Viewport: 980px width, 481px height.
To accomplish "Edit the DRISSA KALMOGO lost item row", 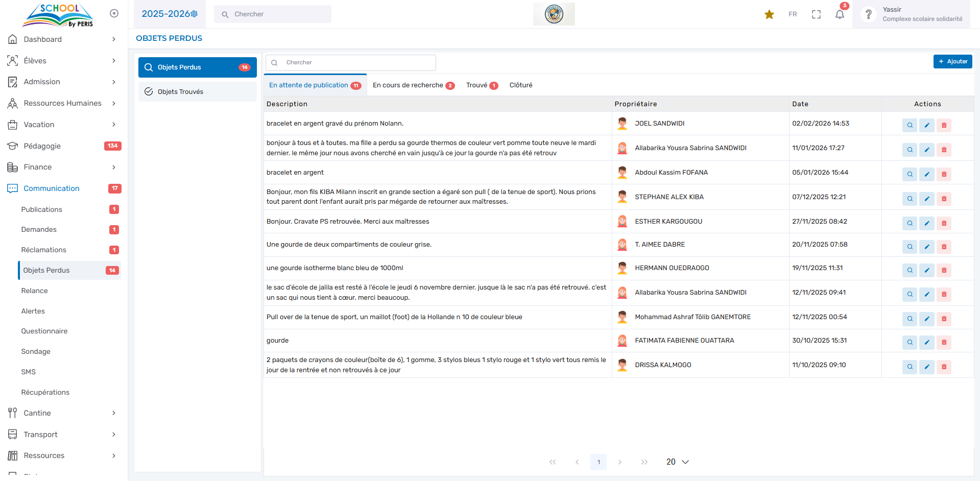I will [x=926, y=367].
